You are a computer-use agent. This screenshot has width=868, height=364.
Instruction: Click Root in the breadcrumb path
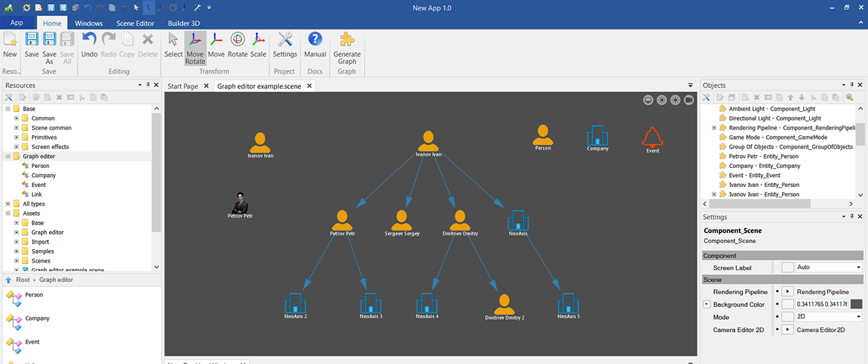pos(23,280)
